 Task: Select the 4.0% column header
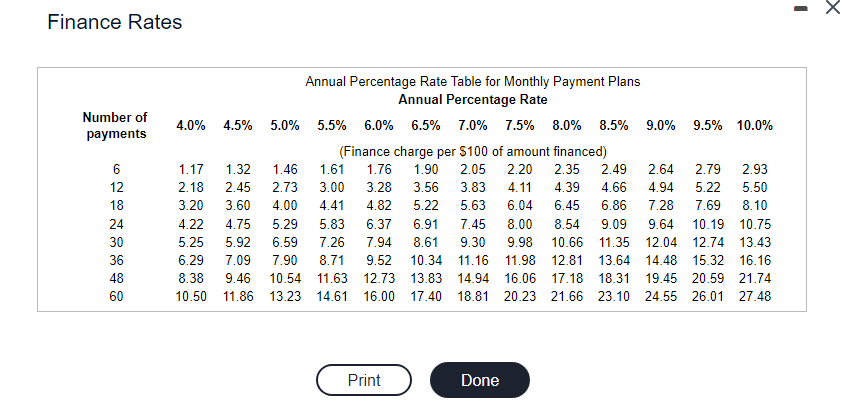pos(191,125)
